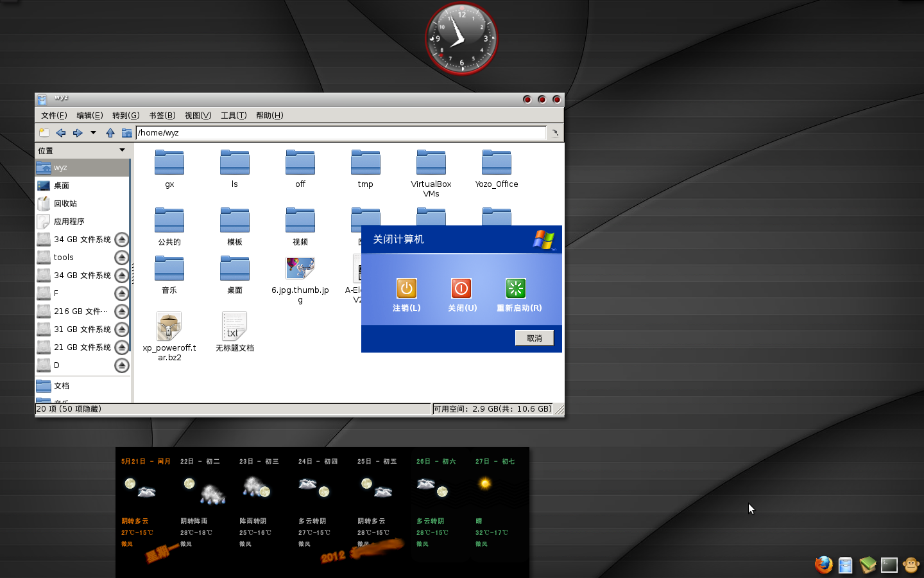Open the 编辑(E) menu
Screen dimensions: 924x578
(x=89, y=116)
